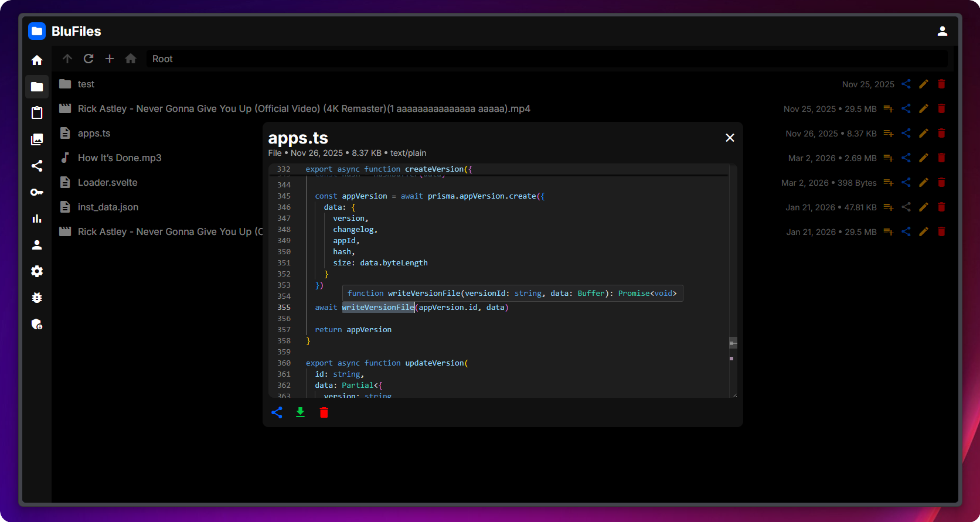
Task: Select the Loader.svelte file
Action: click(x=108, y=183)
